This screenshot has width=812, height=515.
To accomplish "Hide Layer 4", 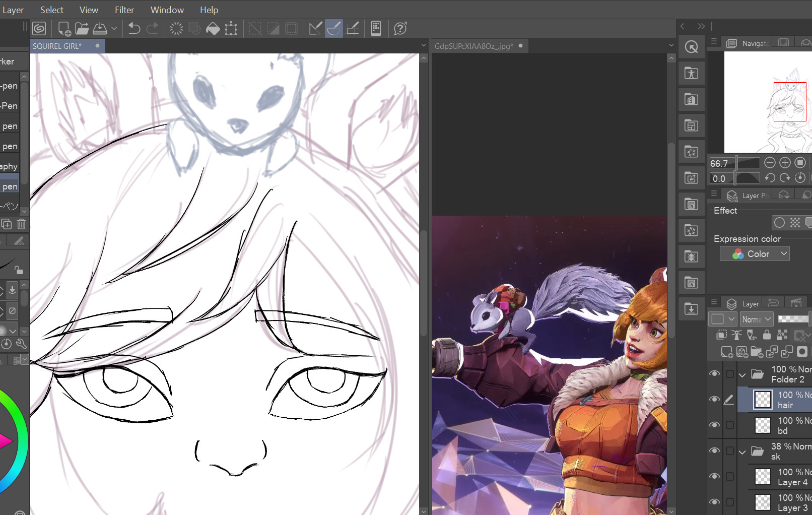I will [714, 476].
